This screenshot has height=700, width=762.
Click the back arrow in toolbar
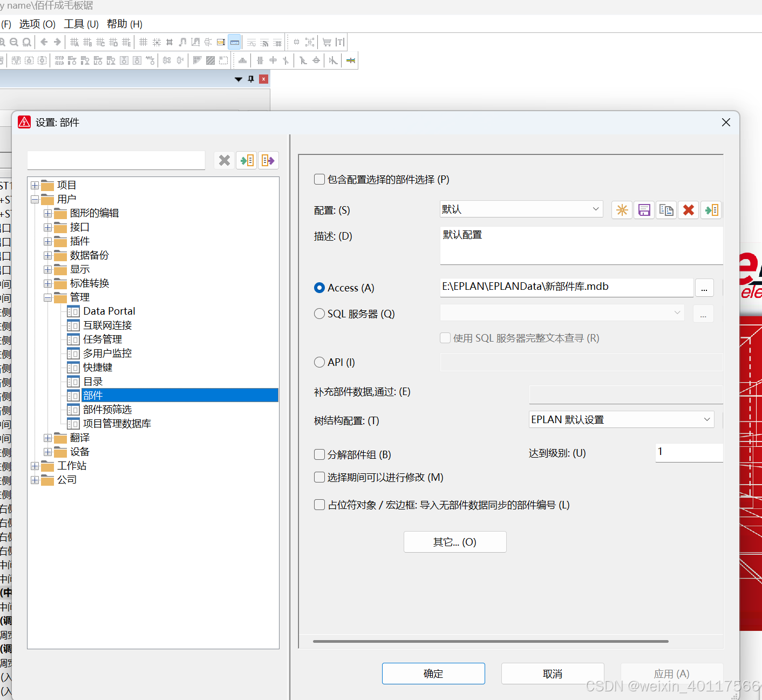tap(44, 42)
